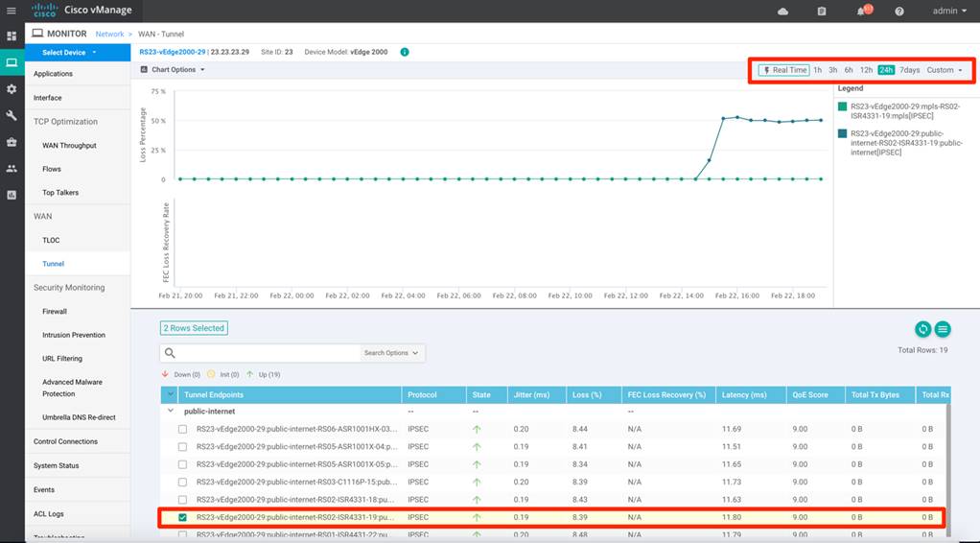The height and width of the screenshot is (543, 980).
Task: Open the hamburger navigation menu
Action: pyautogui.click(x=12, y=11)
